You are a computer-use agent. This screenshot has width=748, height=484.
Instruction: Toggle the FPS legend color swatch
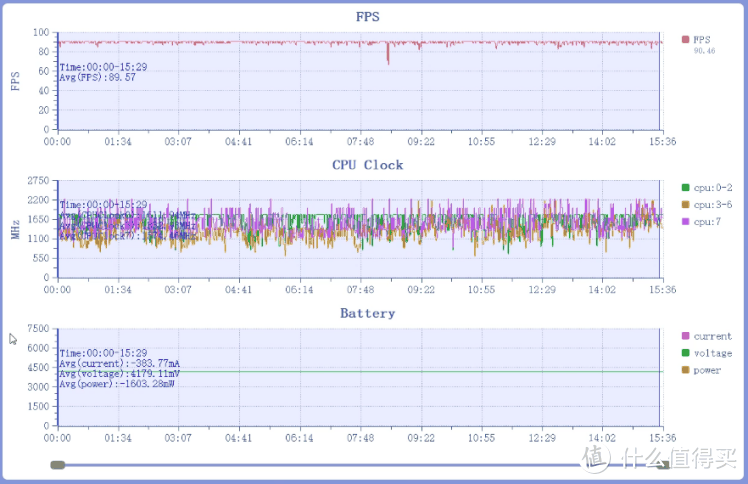click(x=685, y=40)
